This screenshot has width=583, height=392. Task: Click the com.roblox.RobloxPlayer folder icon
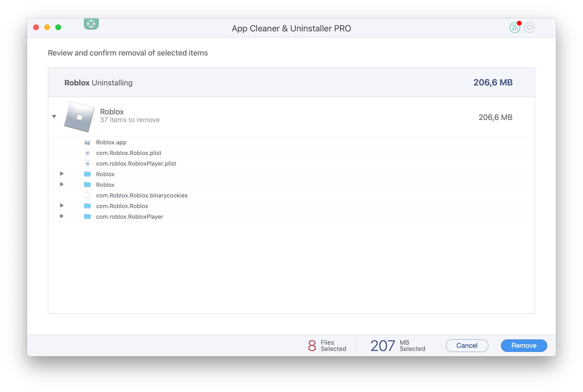coord(87,216)
